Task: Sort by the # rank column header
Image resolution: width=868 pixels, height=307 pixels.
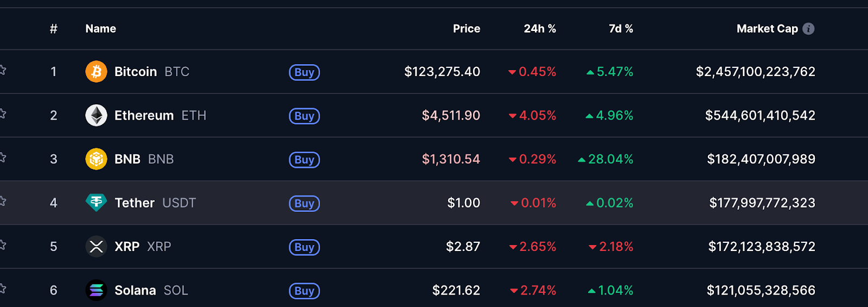Action: (x=53, y=29)
